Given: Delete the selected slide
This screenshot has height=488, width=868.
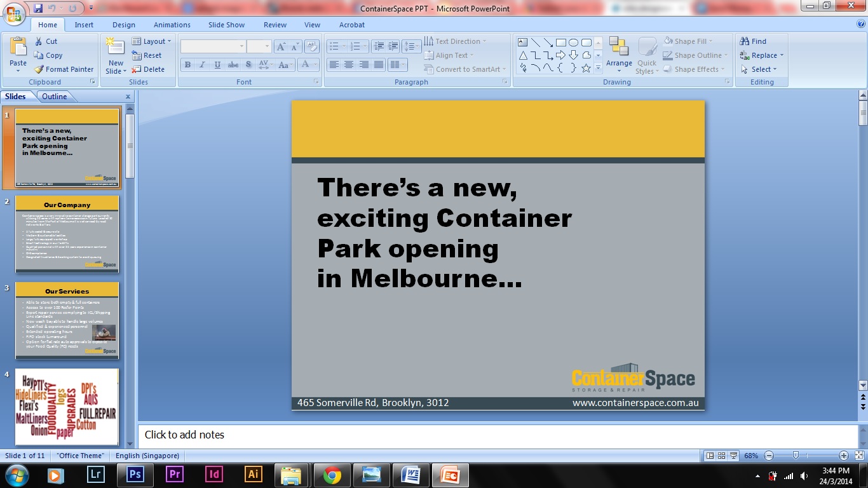Looking at the screenshot, I should click(148, 69).
